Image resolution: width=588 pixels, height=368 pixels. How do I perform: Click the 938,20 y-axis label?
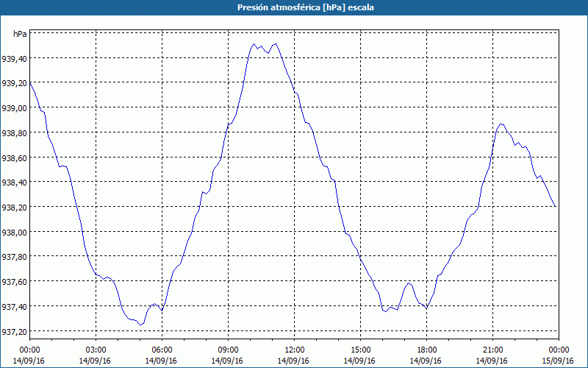click(14, 208)
